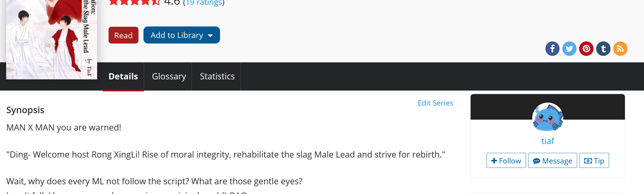Tip the author tiaf
Image resolution: width=644 pixels, height=194 pixels.
click(594, 160)
